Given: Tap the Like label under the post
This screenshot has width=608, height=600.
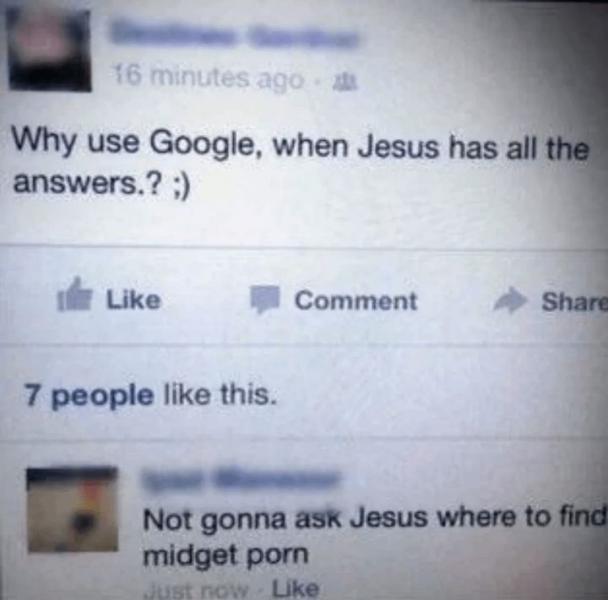Looking at the screenshot, I should tap(133, 300).
